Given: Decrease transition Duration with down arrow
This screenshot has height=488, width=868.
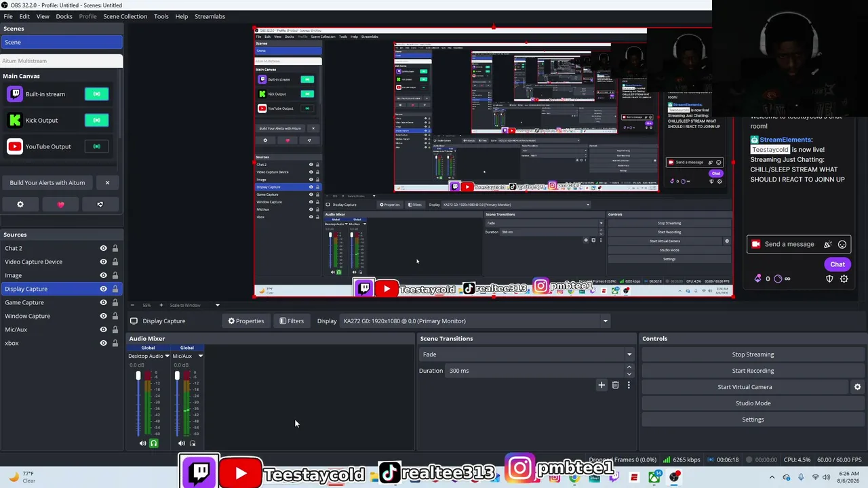Looking at the screenshot, I should [x=629, y=374].
